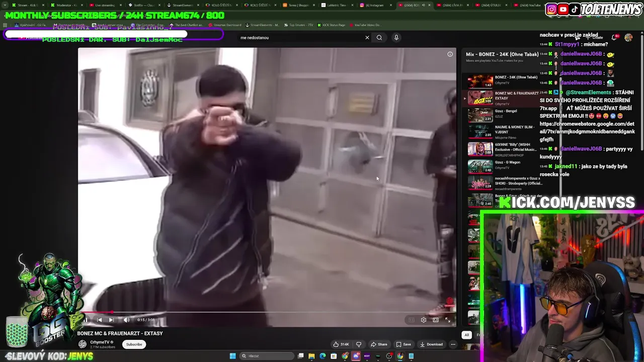Open Microsoft Store from the taskbar
This screenshot has height=362, width=644.
pyautogui.click(x=334, y=356)
